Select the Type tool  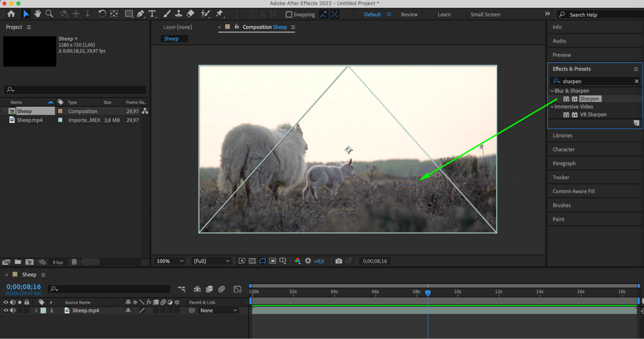[152, 14]
